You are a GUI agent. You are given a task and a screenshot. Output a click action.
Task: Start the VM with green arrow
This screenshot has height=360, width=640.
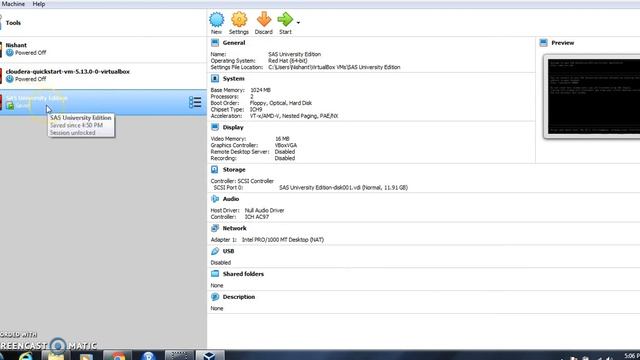tap(285, 20)
